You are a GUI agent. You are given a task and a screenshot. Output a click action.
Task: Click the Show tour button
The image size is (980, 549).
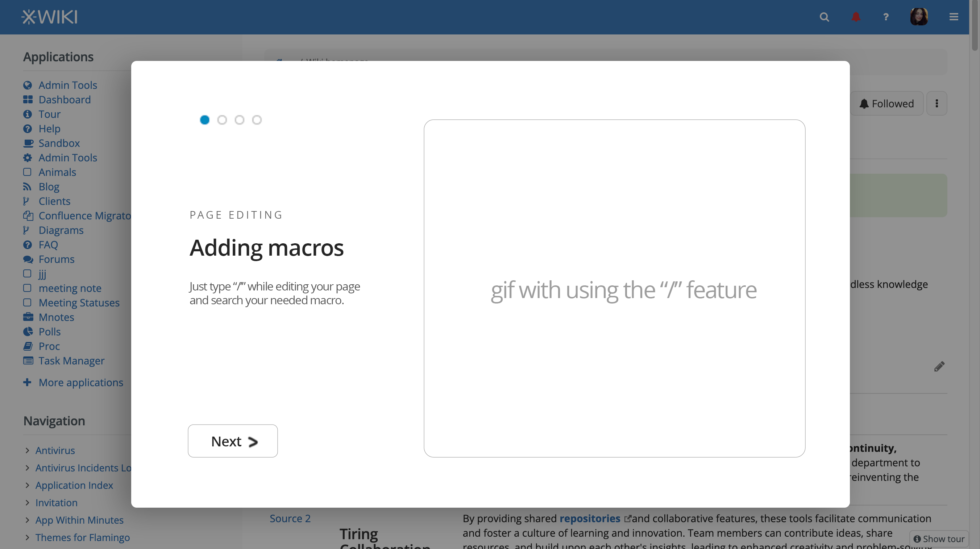coord(939,539)
